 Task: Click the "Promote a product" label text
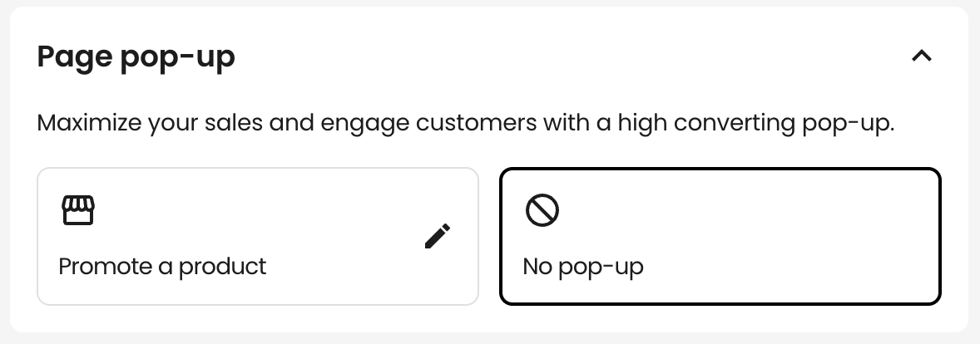click(162, 267)
